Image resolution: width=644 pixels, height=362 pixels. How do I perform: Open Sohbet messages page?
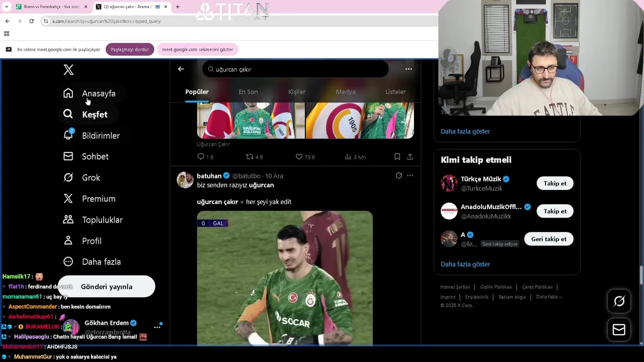click(x=86, y=156)
